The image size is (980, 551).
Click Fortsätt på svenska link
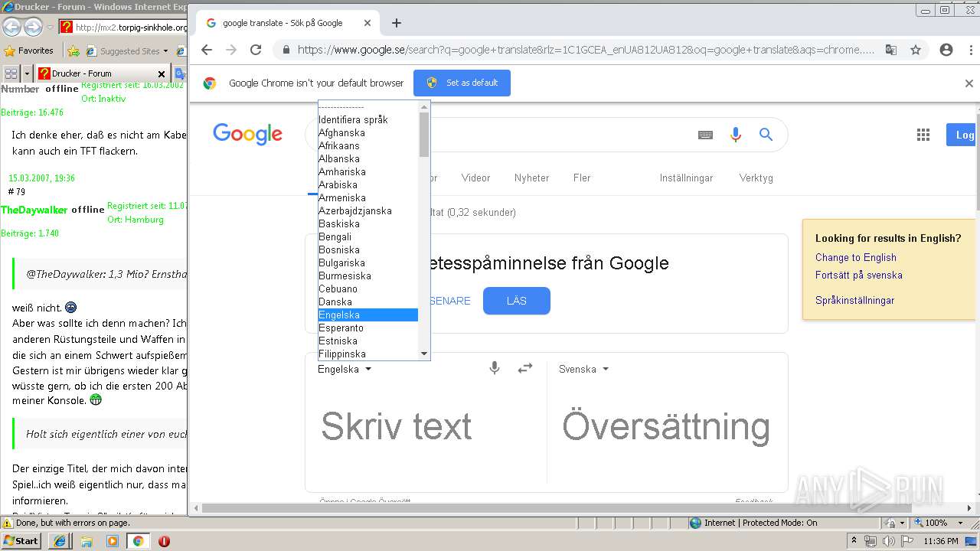[x=858, y=275]
